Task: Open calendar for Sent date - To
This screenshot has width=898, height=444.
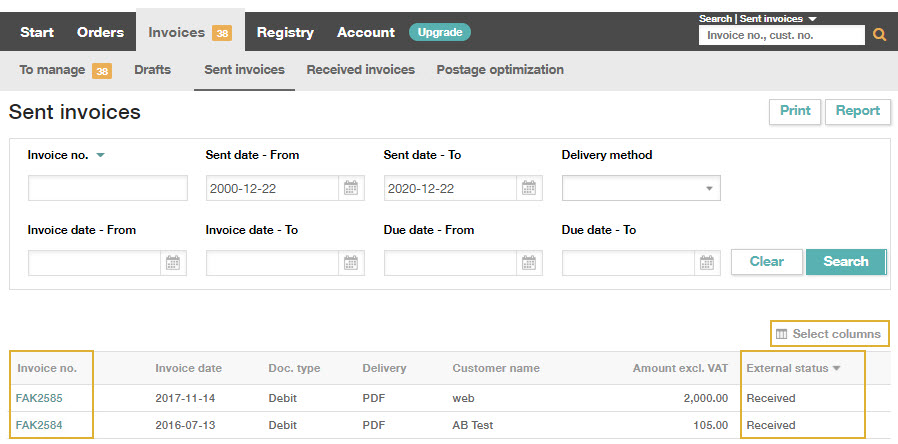Action: (x=529, y=188)
